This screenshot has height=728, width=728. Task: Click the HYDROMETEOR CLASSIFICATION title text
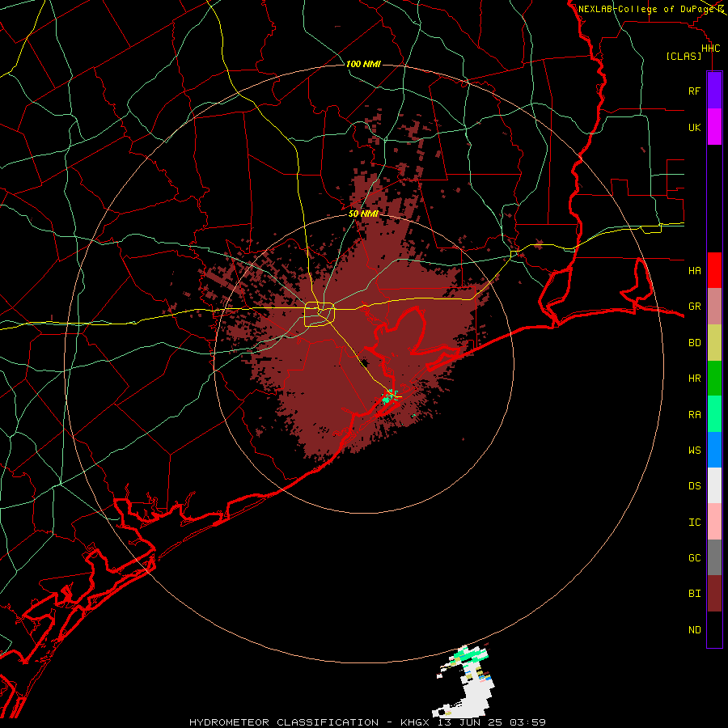284,722
